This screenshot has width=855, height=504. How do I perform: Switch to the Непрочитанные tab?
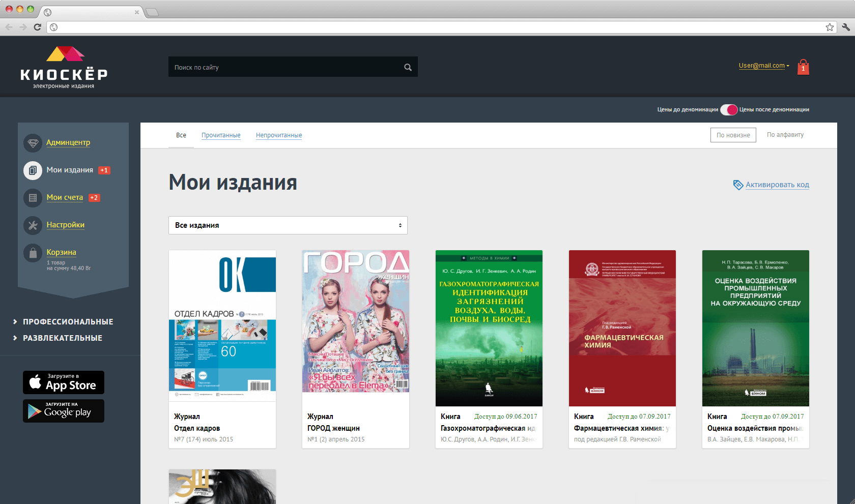point(279,135)
